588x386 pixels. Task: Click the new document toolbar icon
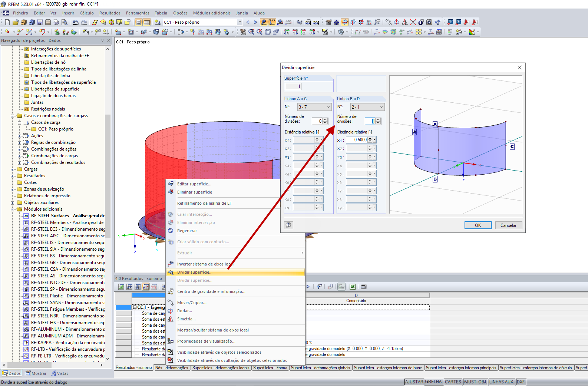tap(7, 22)
